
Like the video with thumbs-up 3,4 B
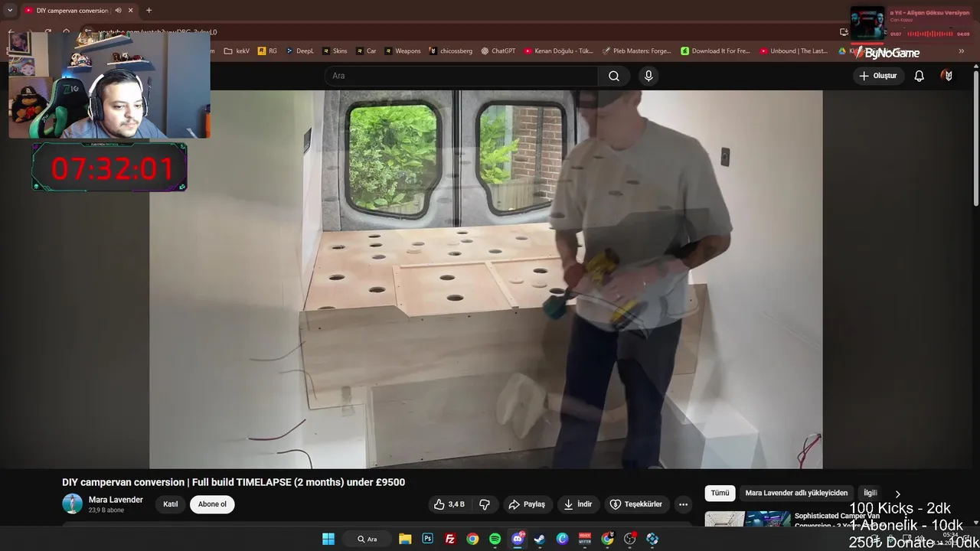(x=449, y=504)
